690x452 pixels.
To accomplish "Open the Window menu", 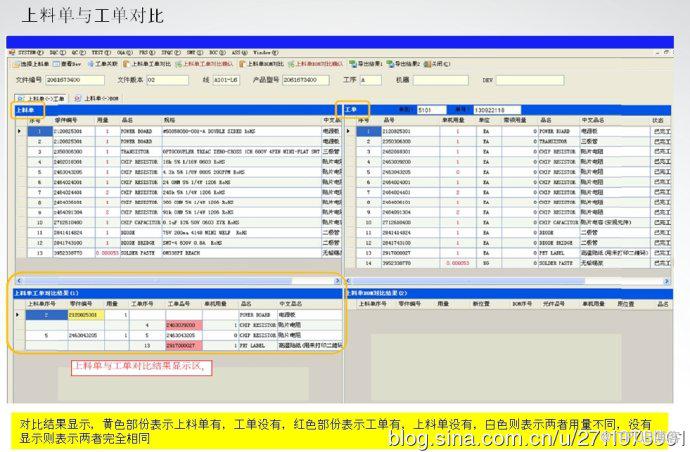I will pyautogui.click(x=266, y=52).
